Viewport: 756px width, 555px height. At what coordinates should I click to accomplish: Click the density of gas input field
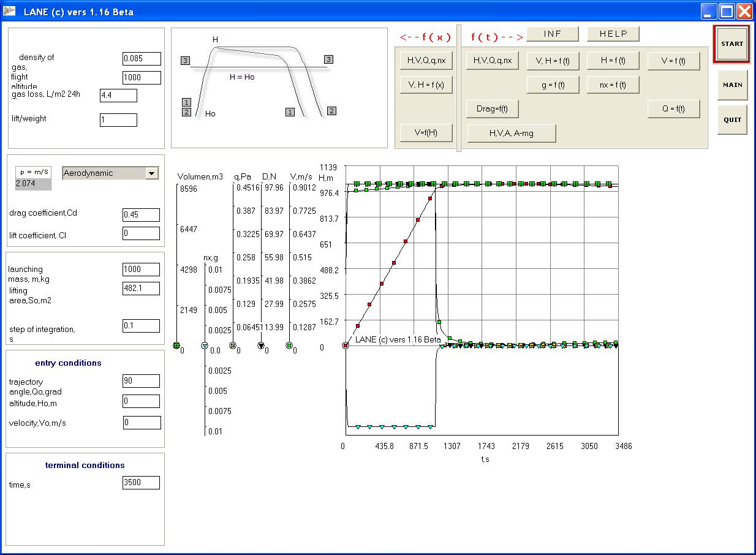point(142,59)
